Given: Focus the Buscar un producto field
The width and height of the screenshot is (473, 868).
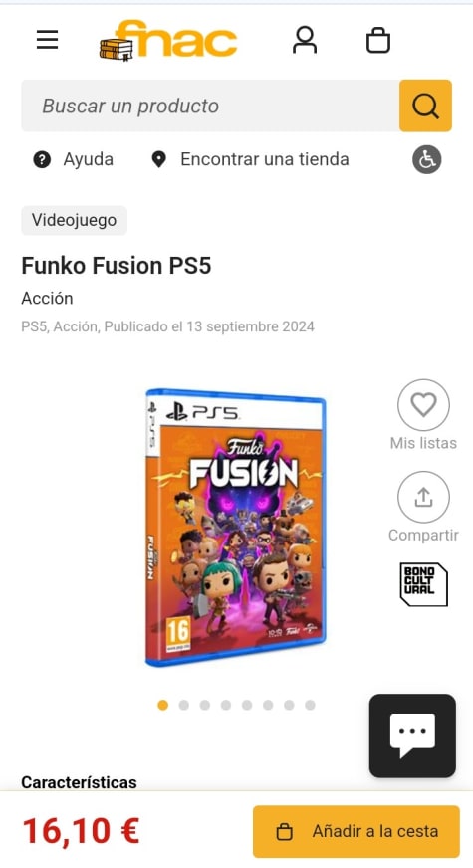Looking at the screenshot, I should pos(210,106).
